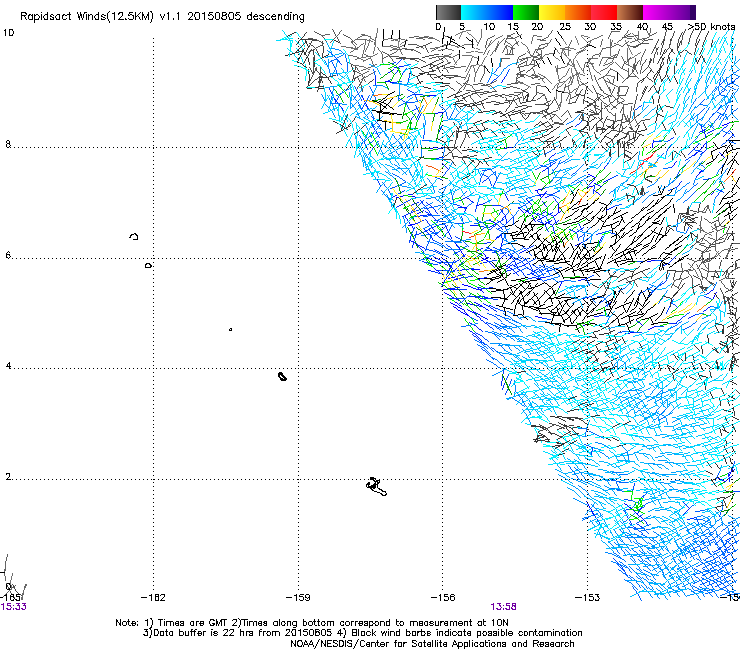Image resolution: width=740 pixels, height=650 pixels.
Task: Click the small island outline near 4N
Action: pyautogui.click(x=283, y=376)
